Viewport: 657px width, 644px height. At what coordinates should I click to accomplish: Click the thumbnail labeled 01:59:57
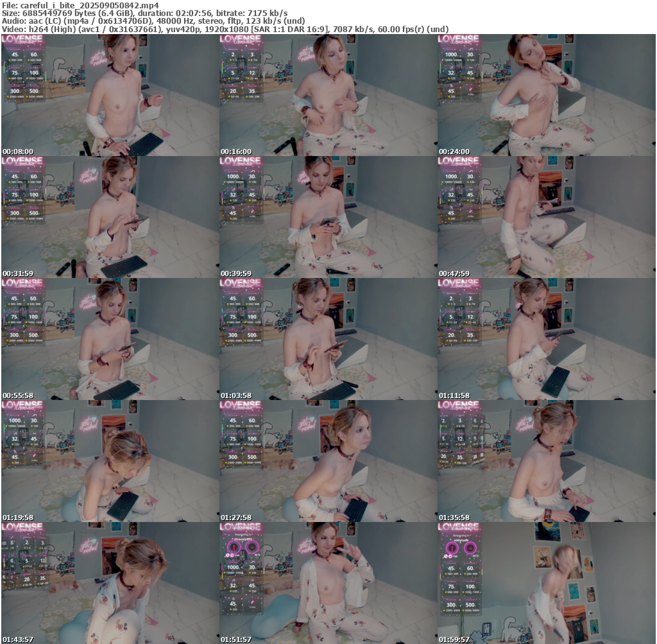tap(547, 583)
